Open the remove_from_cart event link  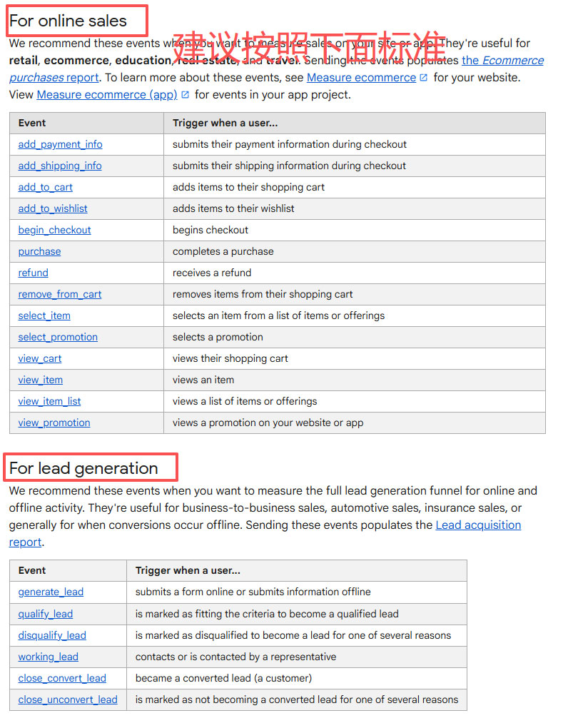[x=60, y=294]
